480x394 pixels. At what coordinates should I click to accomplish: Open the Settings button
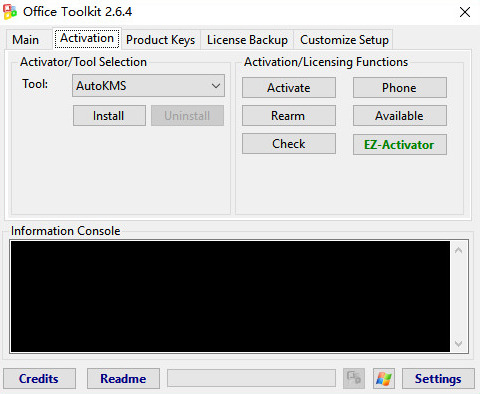438,378
